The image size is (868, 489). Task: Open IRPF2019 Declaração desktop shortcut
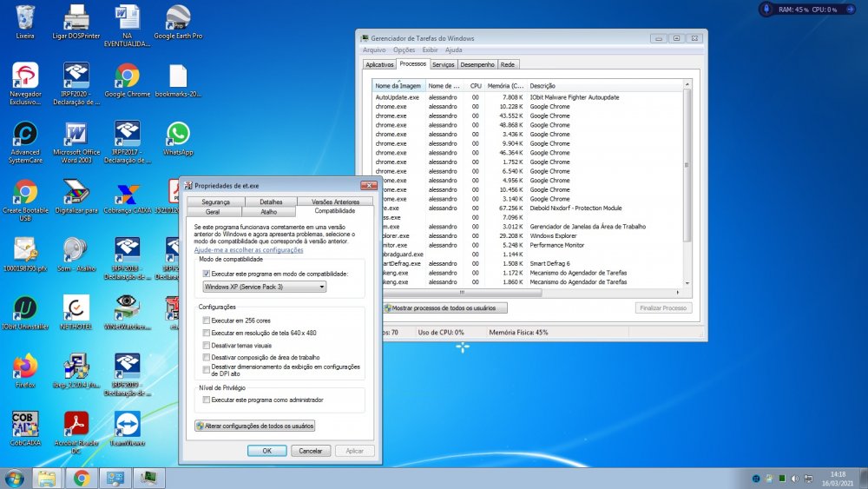click(x=128, y=375)
